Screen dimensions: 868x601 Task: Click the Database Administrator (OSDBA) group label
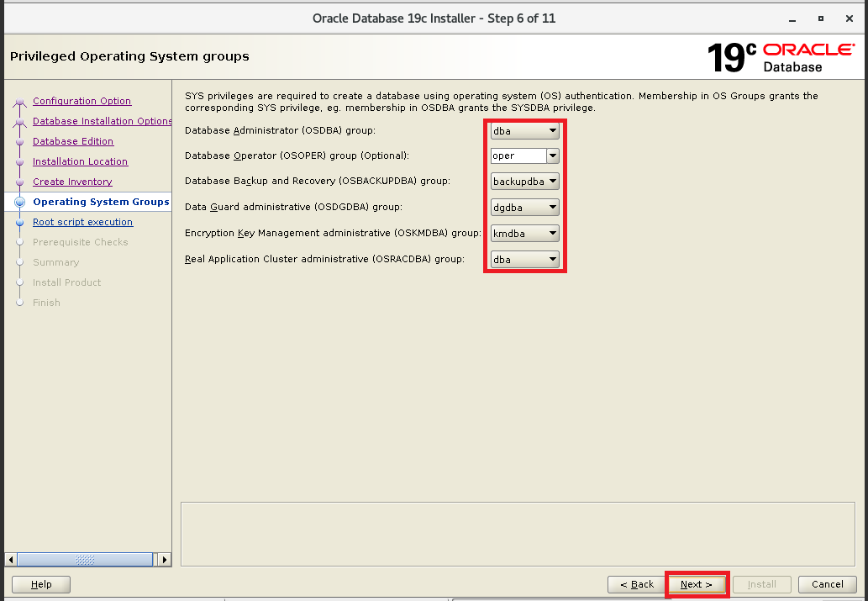(280, 131)
